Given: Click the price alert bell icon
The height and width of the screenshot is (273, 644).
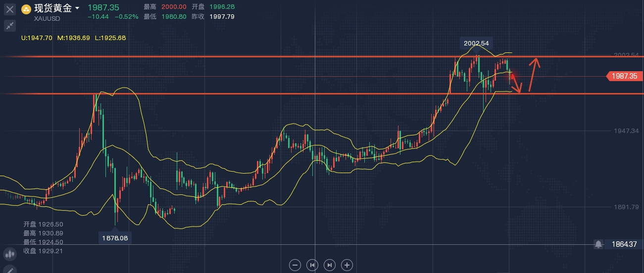Looking at the screenshot, I should click(x=599, y=244).
